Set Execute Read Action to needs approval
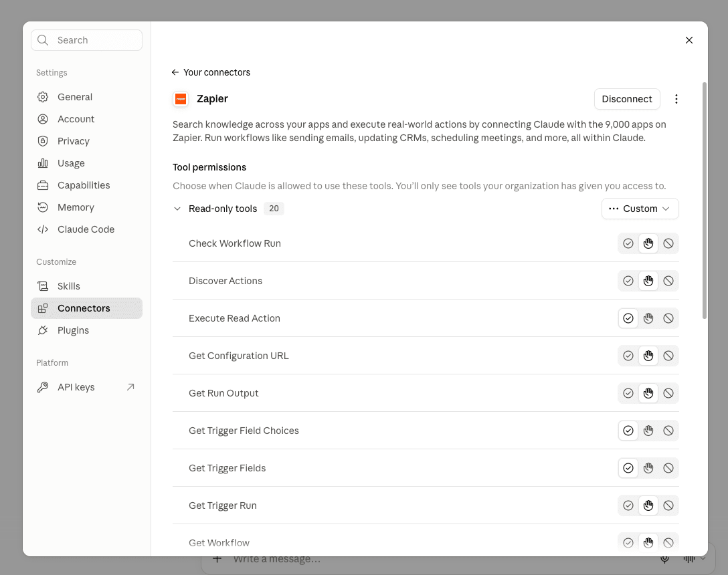 point(648,318)
